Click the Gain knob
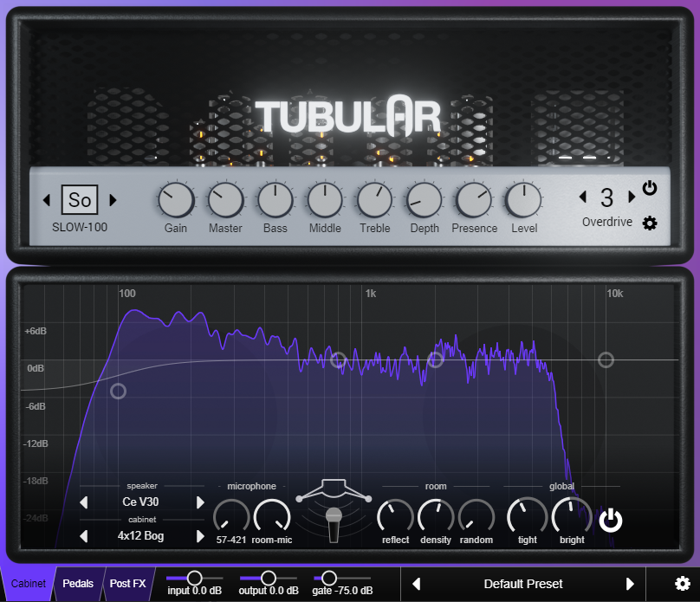Screen dimensions: 700x602 click(x=176, y=200)
